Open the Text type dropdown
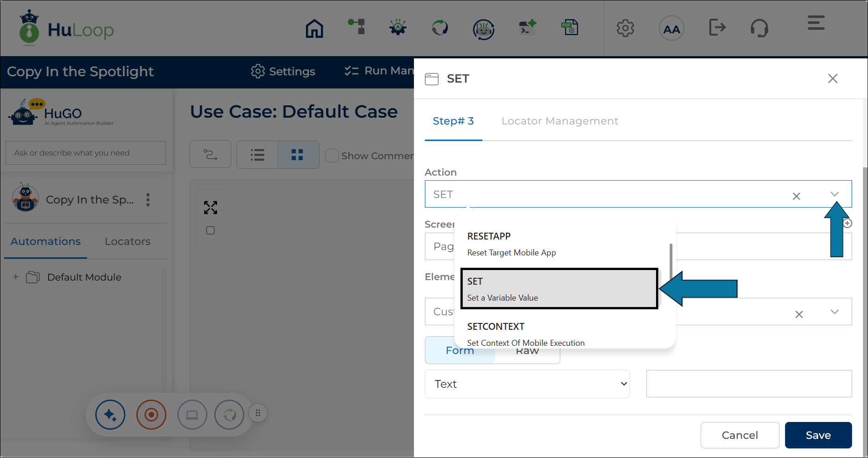Viewport: 868px width, 458px height. [527, 384]
